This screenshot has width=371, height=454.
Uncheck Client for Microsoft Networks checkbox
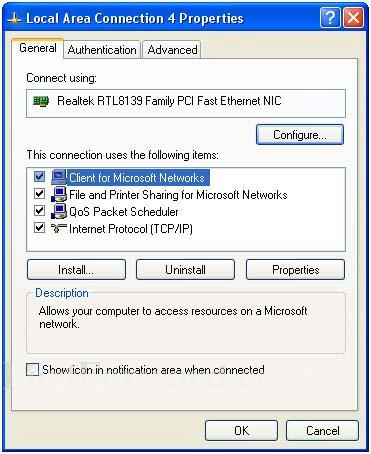(40, 176)
